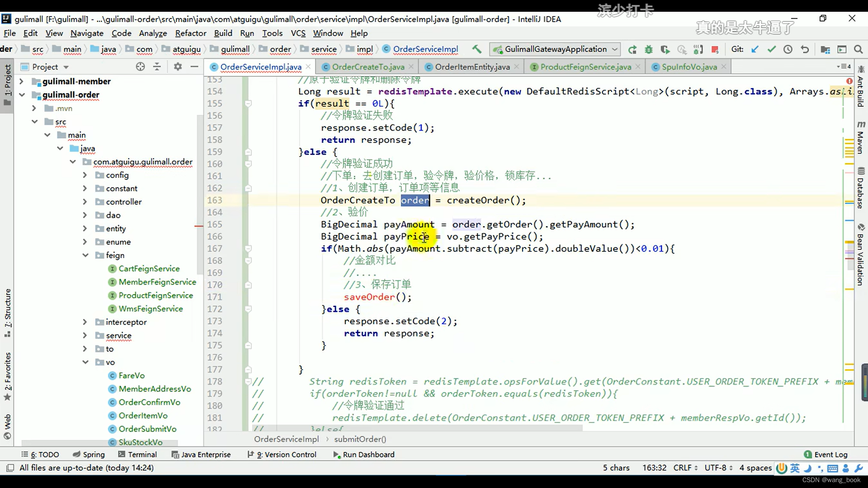Open ProductFeignService in the project tree
The height and width of the screenshot is (488, 868).
coord(156,296)
